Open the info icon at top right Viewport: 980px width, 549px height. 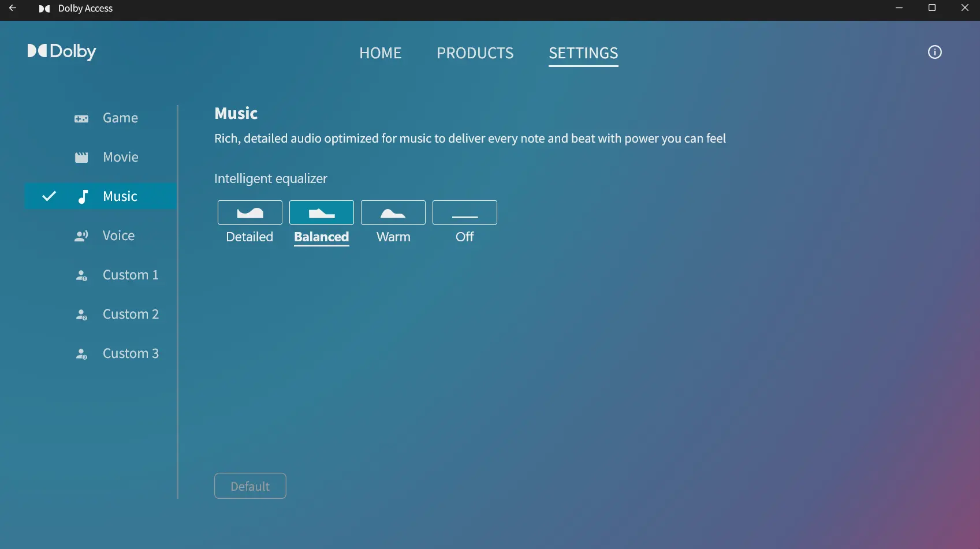tap(934, 52)
